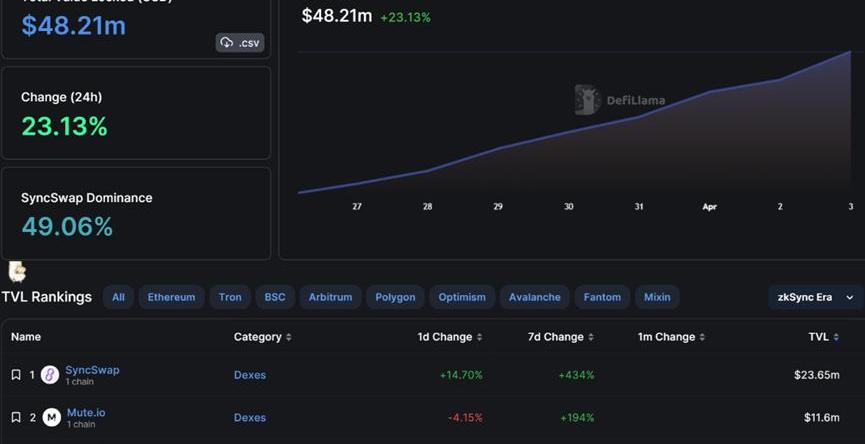Open the SyncSwap protocol link
This screenshot has width=865, height=444.
coord(92,370)
